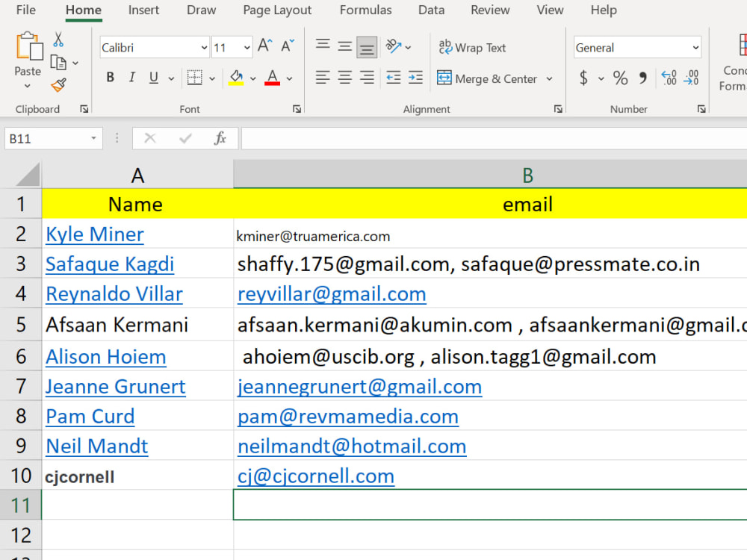Select the Increase Font Size icon
Viewport: 747px width, 560px height.
coord(263,45)
